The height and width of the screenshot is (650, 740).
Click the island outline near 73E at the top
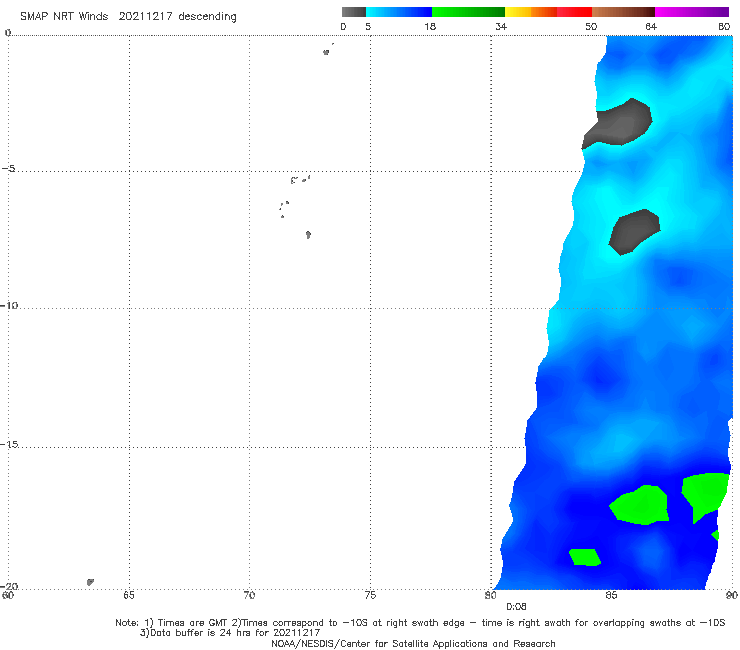[326, 52]
